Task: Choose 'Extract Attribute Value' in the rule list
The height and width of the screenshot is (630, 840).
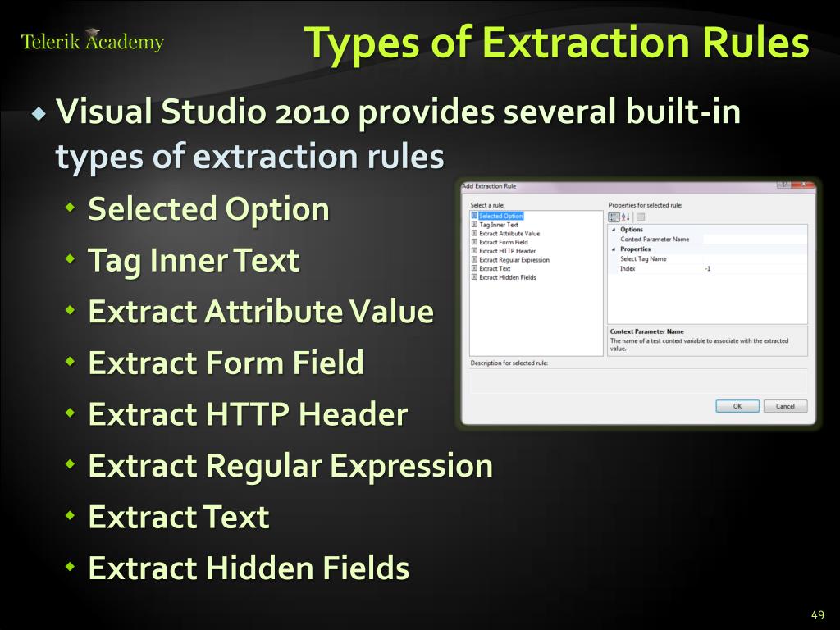Action: [509, 234]
